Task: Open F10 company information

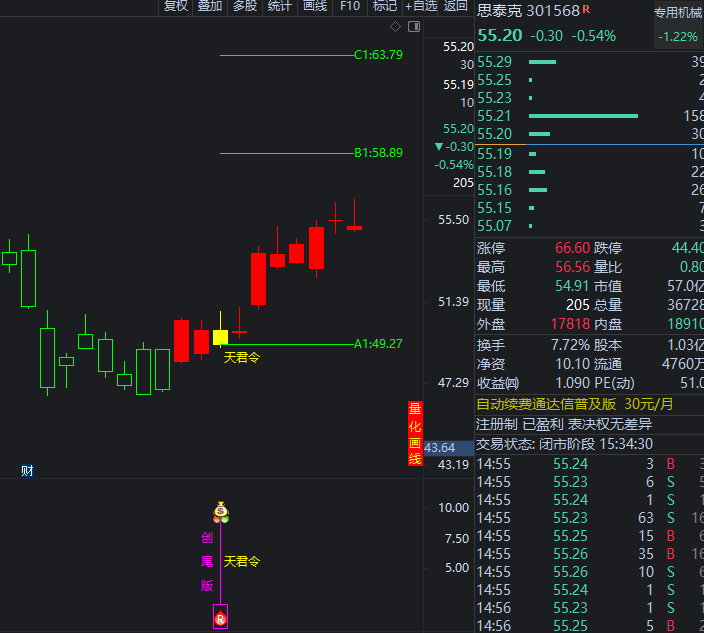Action: [x=349, y=6]
